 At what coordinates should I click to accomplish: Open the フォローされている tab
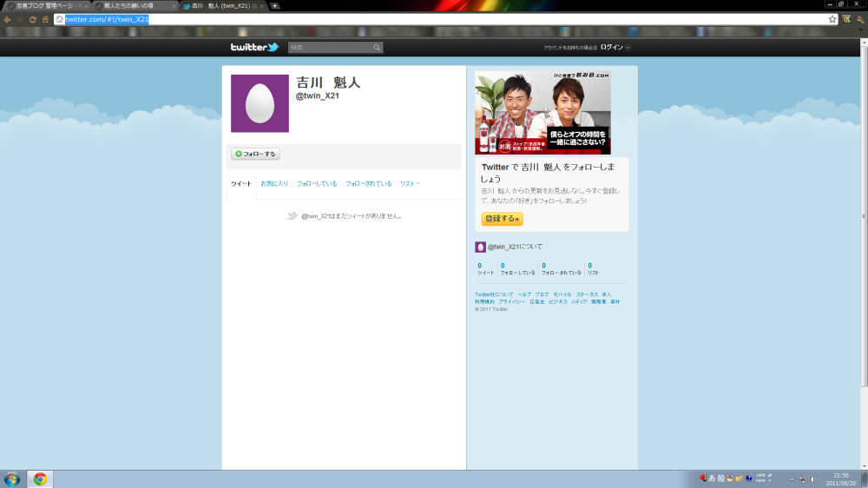(369, 184)
